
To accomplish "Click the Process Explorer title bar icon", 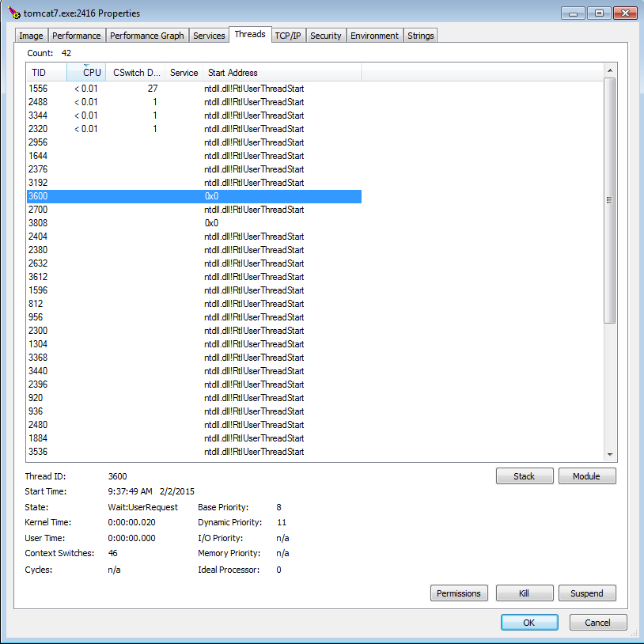I will click(14, 13).
